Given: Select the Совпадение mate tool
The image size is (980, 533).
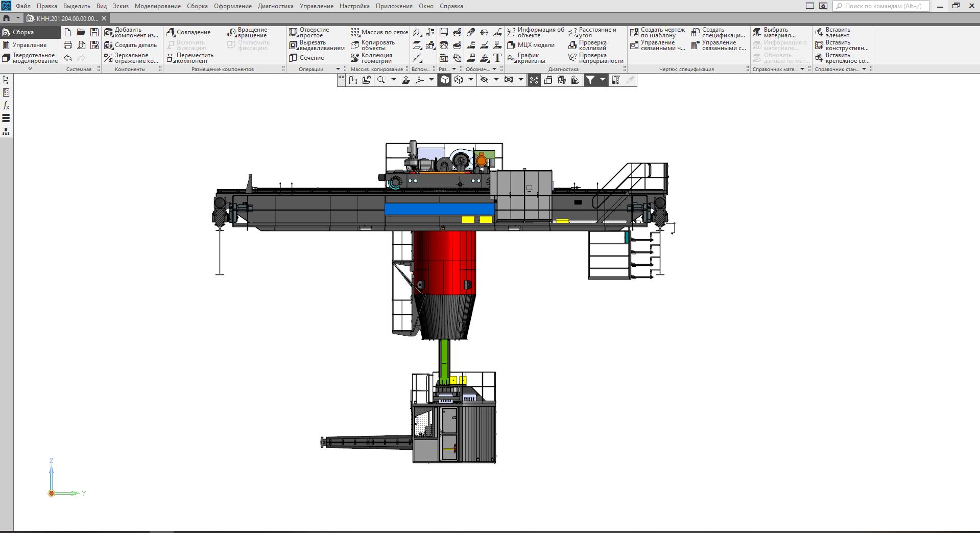Looking at the screenshot, I should pyautogui.click(x=188, y=32).
